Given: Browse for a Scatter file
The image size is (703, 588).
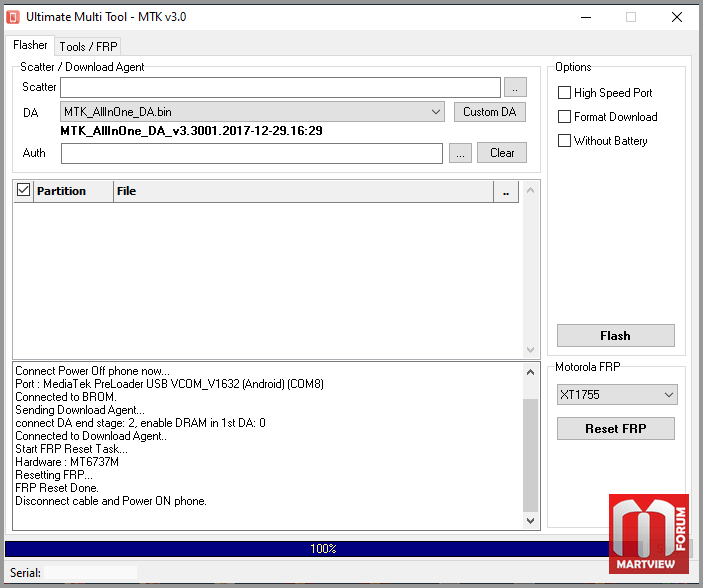Looking at the screenshot, I should click(515, 87).
